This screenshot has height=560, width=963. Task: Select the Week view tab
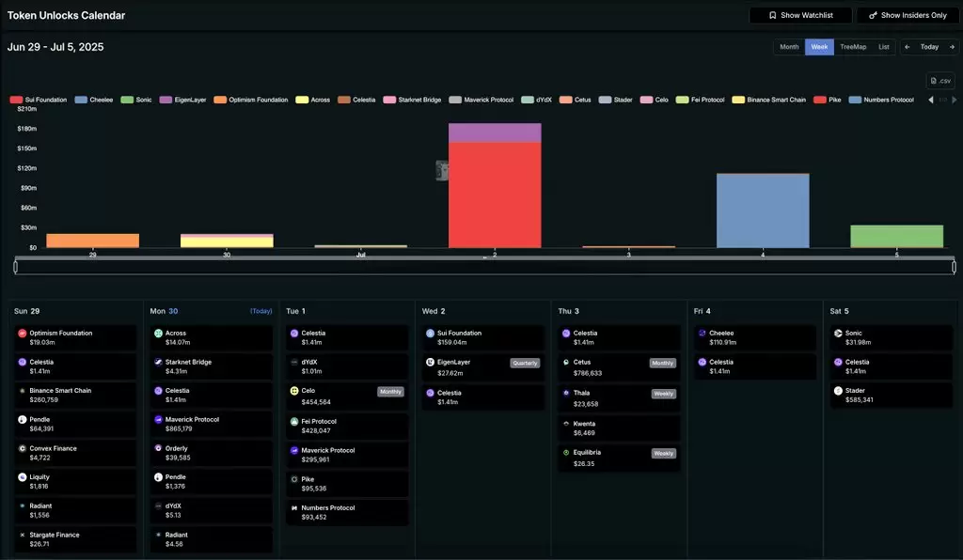point(819,47)
